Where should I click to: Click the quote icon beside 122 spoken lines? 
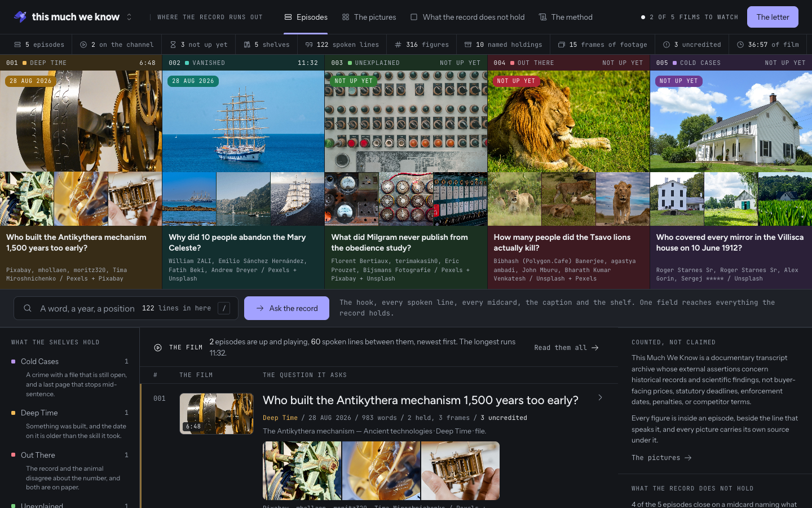[x=309, y=45]
